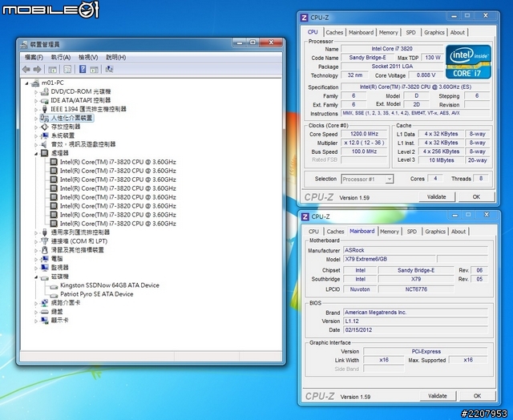Open Graphics tab in lower CPU-Z window
The image size is (513, 420).
point(435,232)
